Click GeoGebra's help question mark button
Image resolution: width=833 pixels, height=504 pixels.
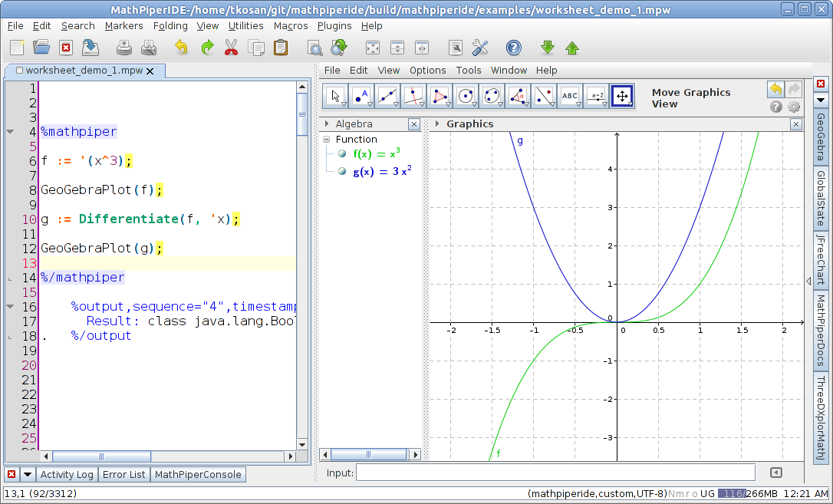pyautogui.click(x=775, y=107)
